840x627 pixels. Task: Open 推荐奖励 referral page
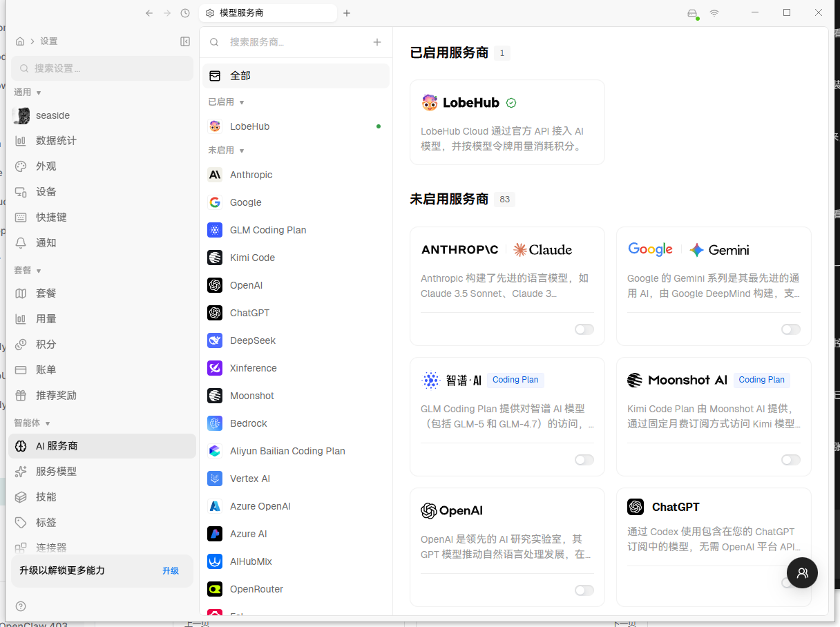pyautogui.click(x=102, y=396)
